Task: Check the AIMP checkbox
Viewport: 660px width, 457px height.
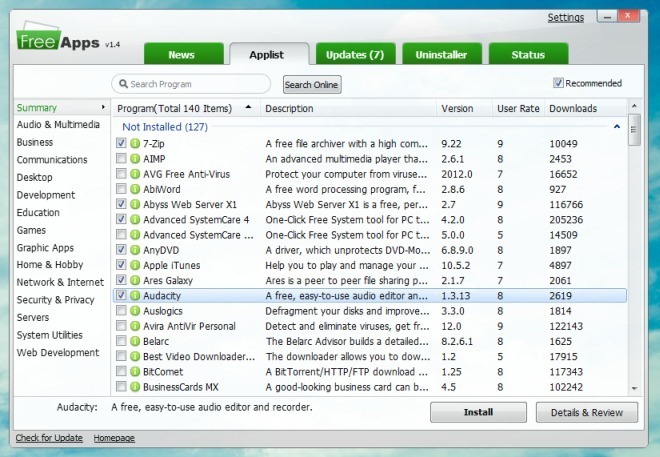Action: point(121,158)
